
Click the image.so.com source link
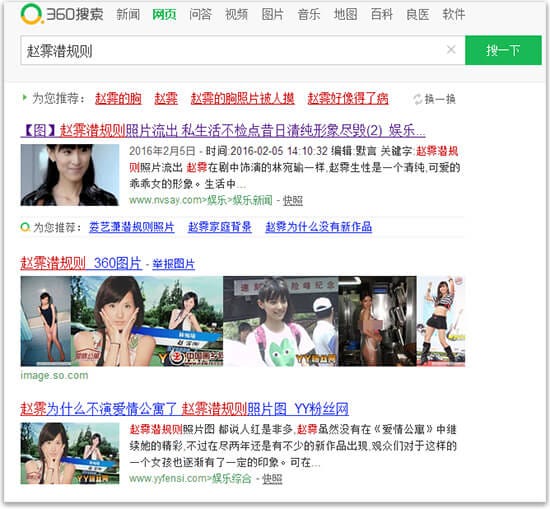[x=54, y=376]
